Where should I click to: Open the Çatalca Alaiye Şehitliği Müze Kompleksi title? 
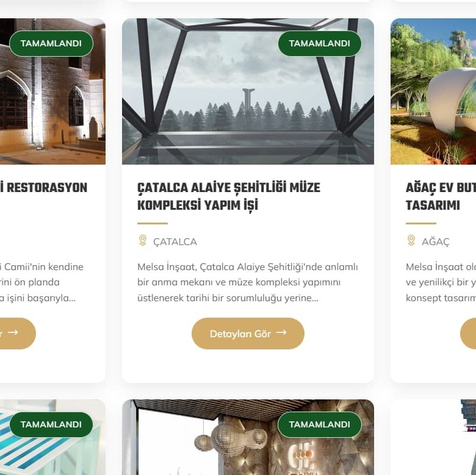(229, 196)
